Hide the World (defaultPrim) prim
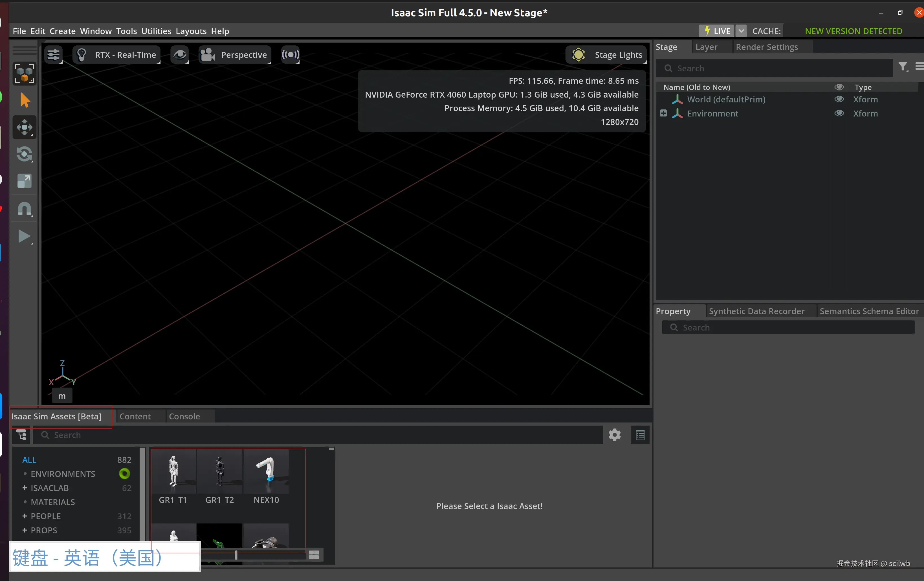This screenshot has width=924, height=581. (839, 99)
